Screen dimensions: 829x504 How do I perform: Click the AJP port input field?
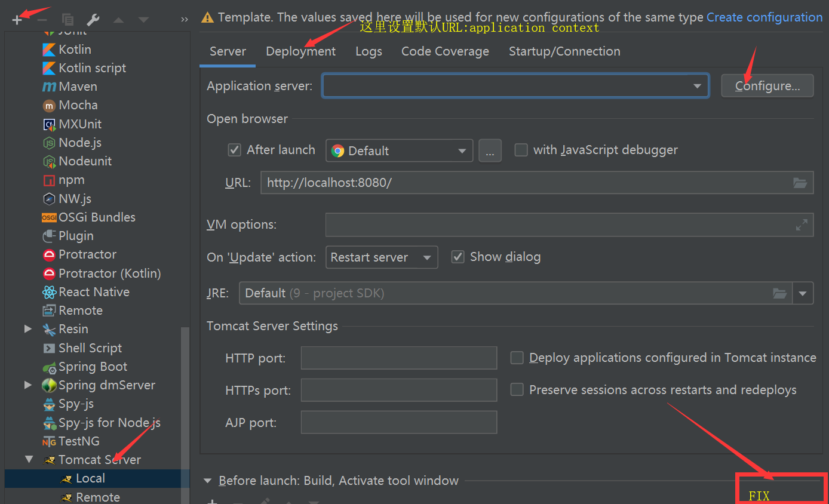[x=399, y=423]
